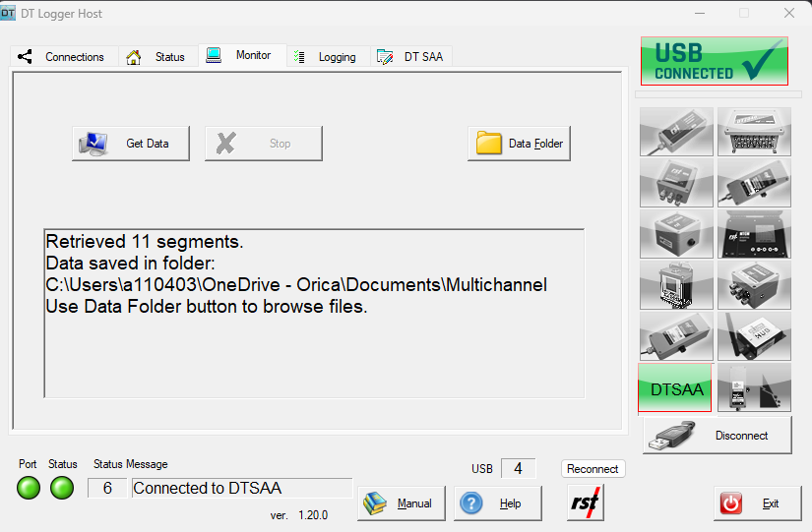Select the open-lid case with display and buttons
Screen dimensions: 812x532
(754, 234)
